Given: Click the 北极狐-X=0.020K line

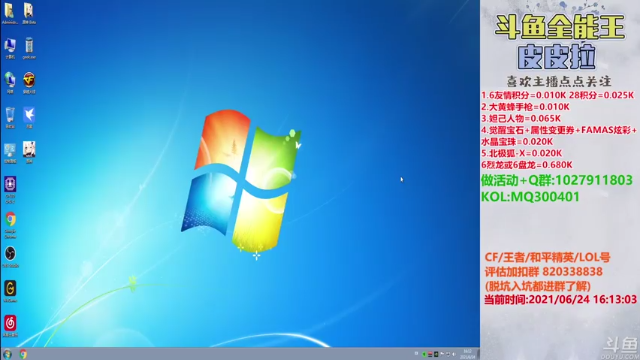Looking at the screenshot, I should [521, 153].
